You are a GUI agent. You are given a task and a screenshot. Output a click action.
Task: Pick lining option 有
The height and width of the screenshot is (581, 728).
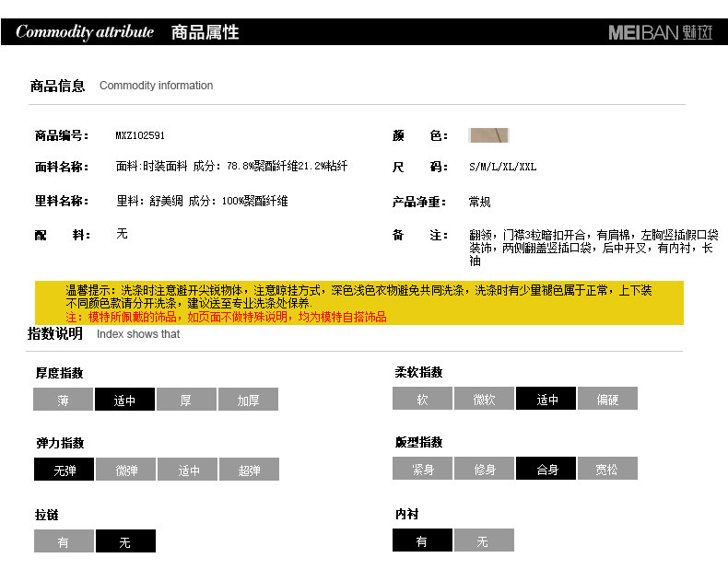pyautogui.click(x=422, y=540)
